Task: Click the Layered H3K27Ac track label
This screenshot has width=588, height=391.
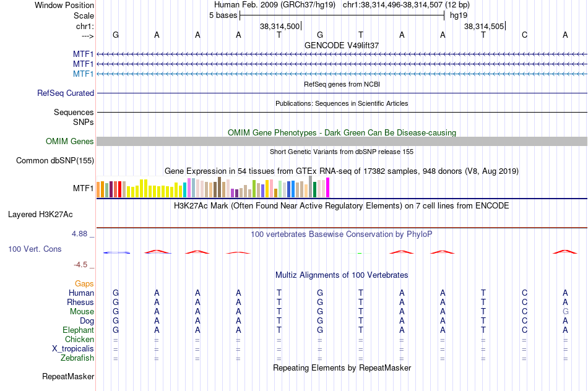Action: (x=40, y=215)
